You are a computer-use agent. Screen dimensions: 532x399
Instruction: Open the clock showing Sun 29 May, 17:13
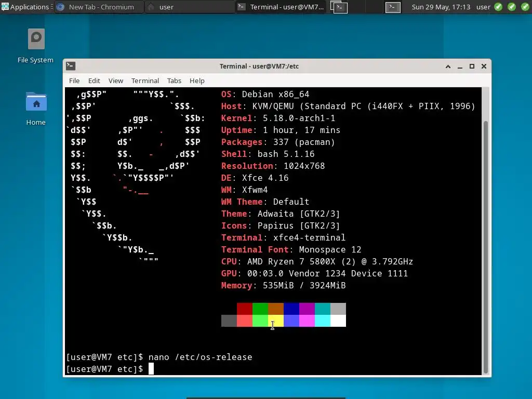click(x=441, y=7)
